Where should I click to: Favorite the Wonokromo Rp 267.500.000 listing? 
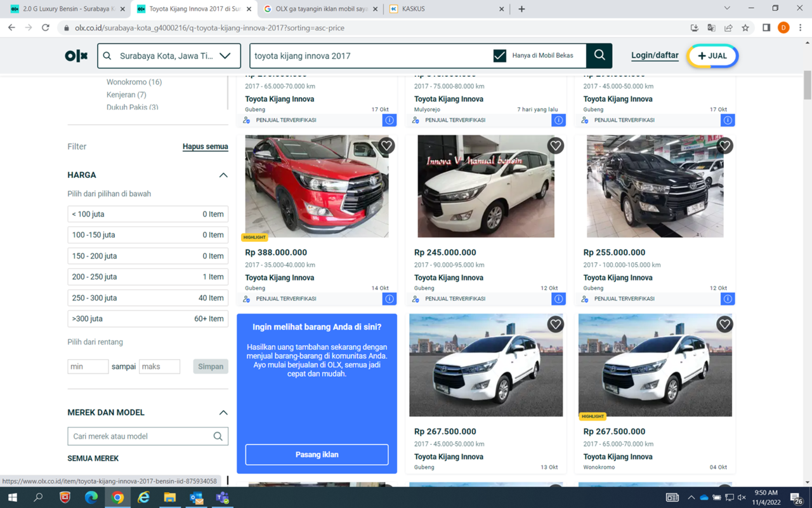coord(724,324)
